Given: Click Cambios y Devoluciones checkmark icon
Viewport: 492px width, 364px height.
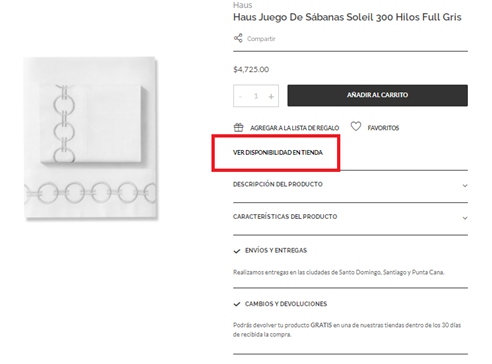Looking at the screenshot, I should pyautogui.click(x=237, y=304).
